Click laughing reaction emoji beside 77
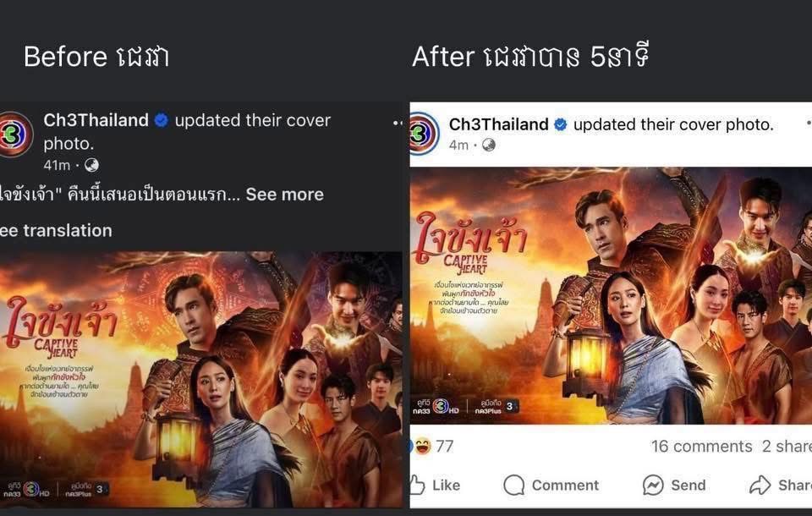This screenshot has width=812, height=516. (x=423, y=446)
